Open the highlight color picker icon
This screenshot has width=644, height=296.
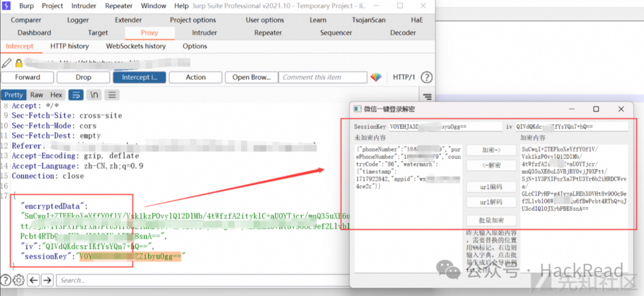(376, 78)
